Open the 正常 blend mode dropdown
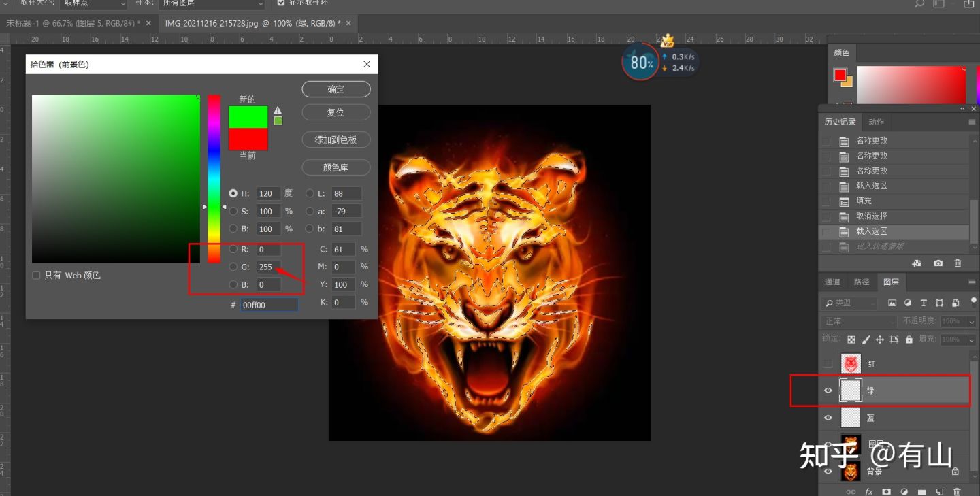 click(859, 321)
